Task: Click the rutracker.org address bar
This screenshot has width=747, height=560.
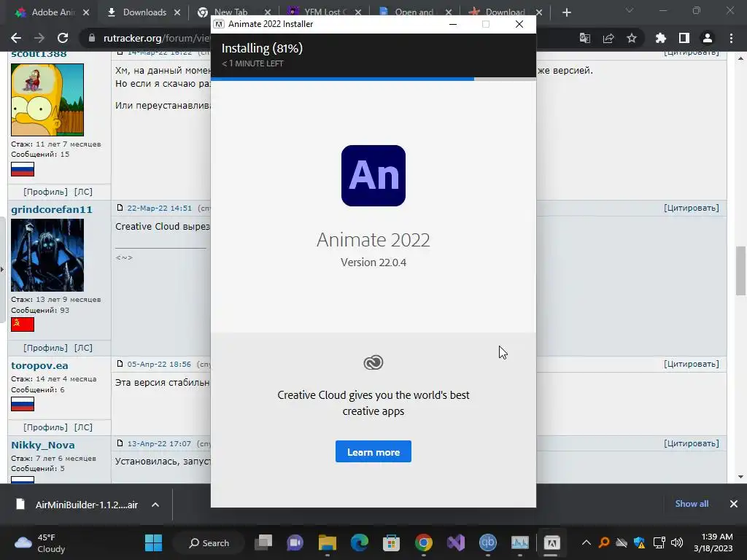Action: (156, 38)
